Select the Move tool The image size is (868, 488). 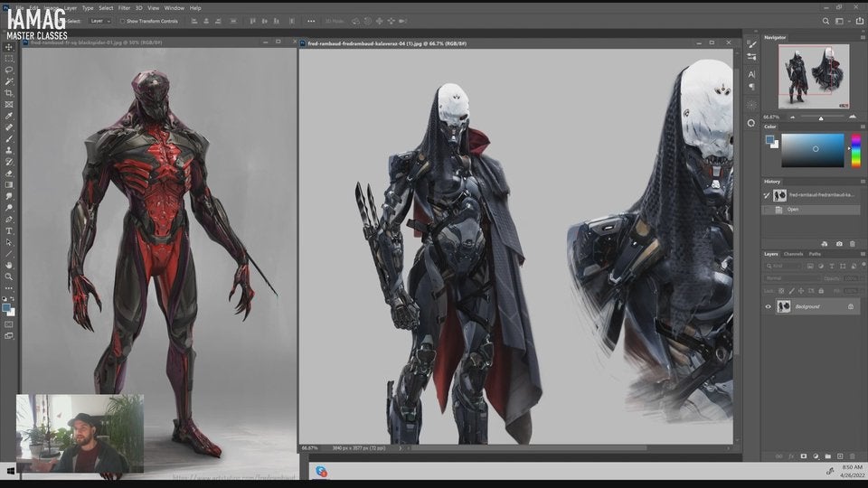9,47
